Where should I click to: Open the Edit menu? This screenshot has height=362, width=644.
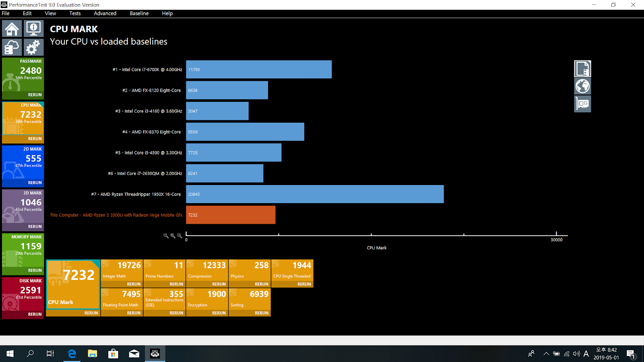click(27, 13)
